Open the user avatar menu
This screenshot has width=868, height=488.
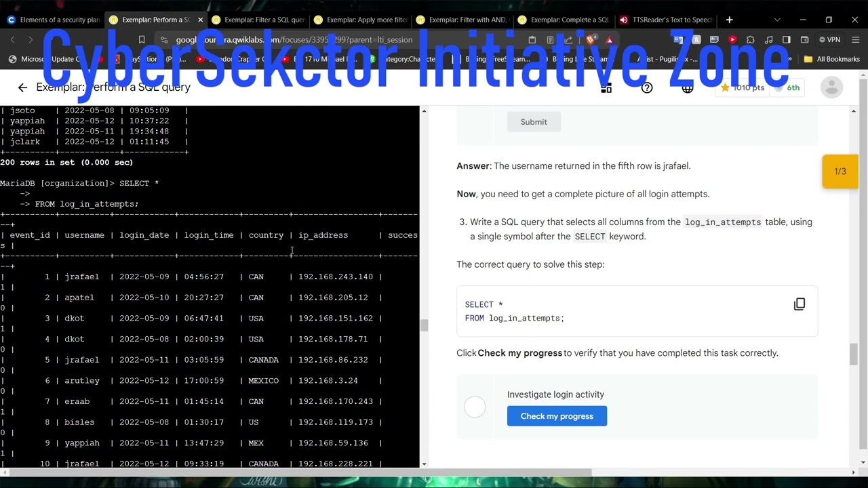831,87
